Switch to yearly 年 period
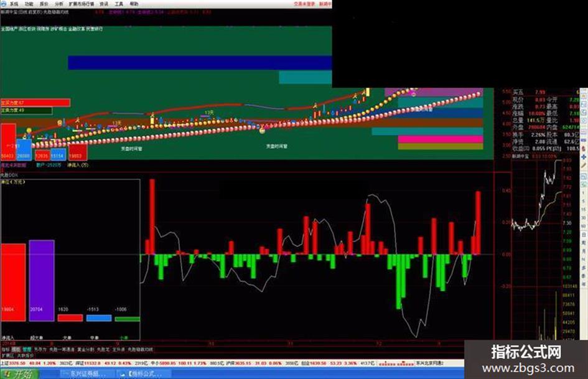 point(584,284)
